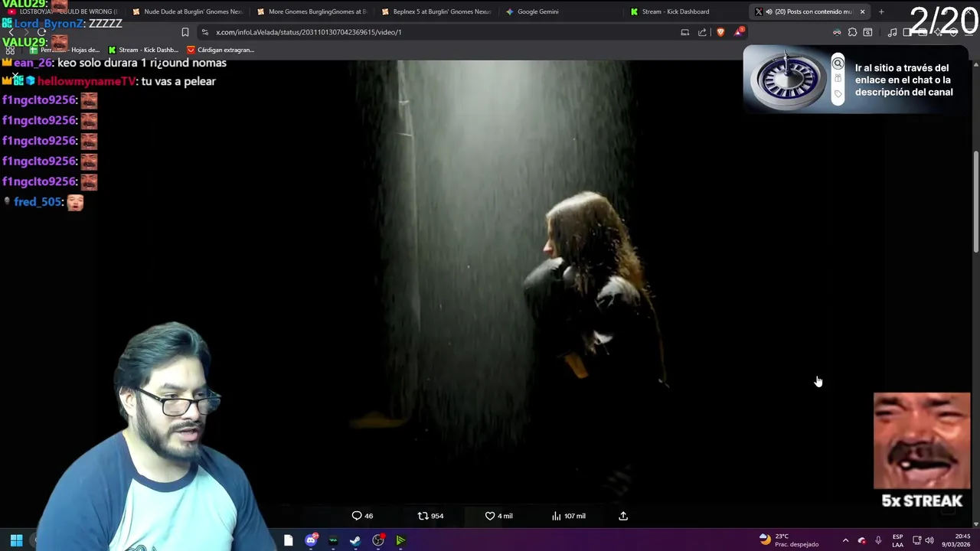Click chat text 'keo solo durara 1 ri¿ound nomas'
Screen dimensions: 980x551
click(x=142, y=63)
